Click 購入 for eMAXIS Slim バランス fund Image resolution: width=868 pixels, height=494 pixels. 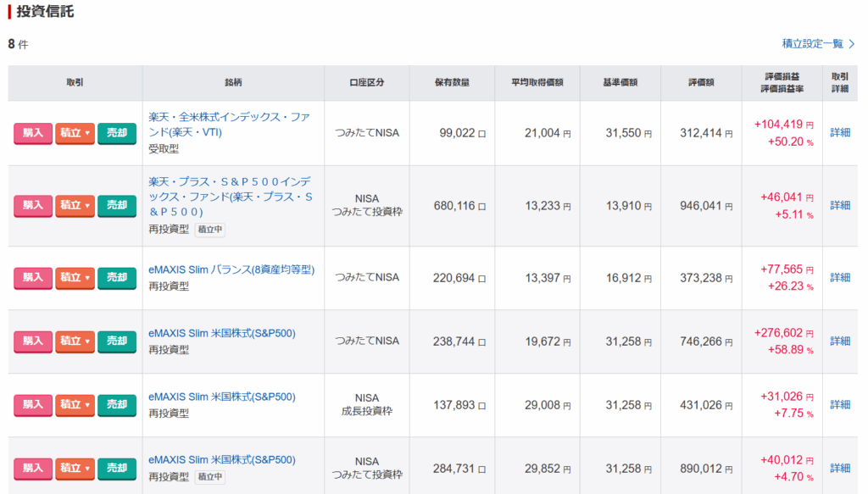(x=33, y=278)
